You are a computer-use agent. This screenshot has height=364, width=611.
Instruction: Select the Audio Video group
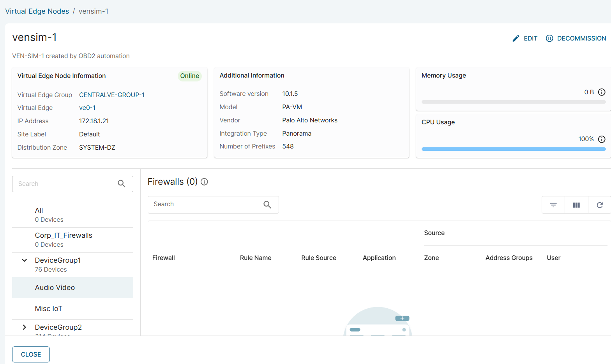click(55, 288)
